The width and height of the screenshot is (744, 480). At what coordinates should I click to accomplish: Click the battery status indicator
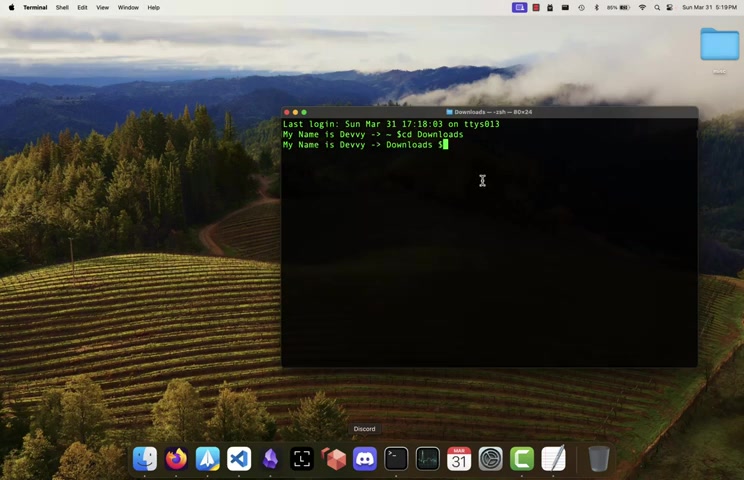(618, 8)
